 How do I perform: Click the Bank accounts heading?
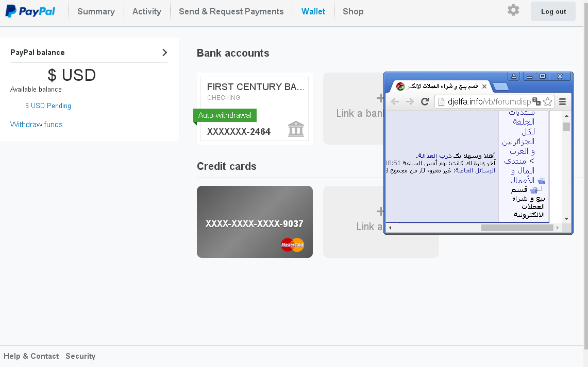click(233, 53)
